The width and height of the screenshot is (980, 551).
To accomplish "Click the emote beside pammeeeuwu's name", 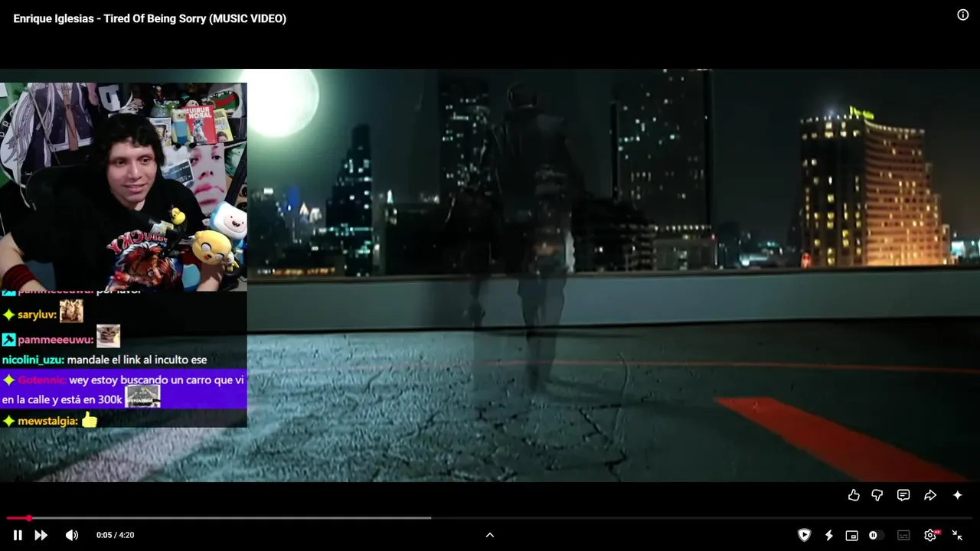I will click(108, 337).
